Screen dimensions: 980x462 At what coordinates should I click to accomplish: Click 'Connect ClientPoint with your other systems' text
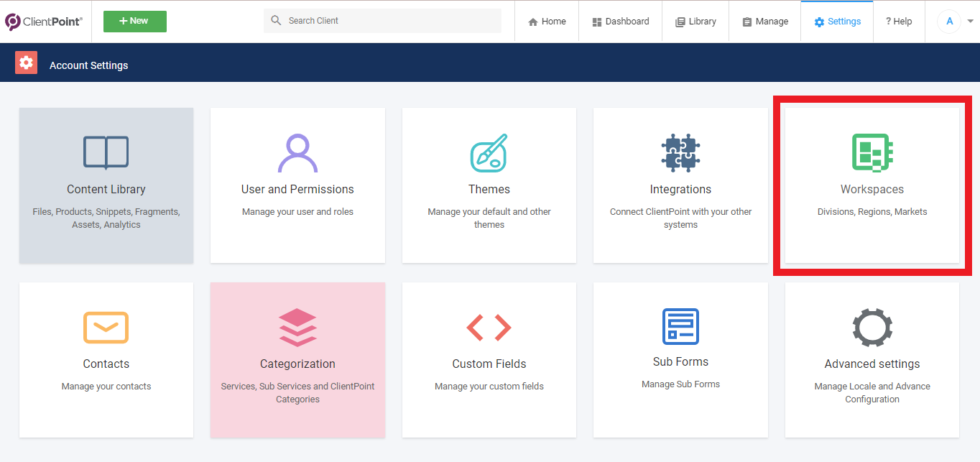tap(680, 218)
